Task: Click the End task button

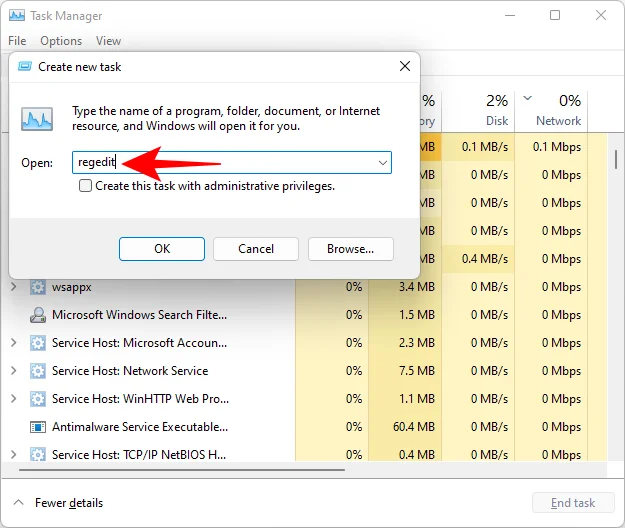Action: (573, 503)
